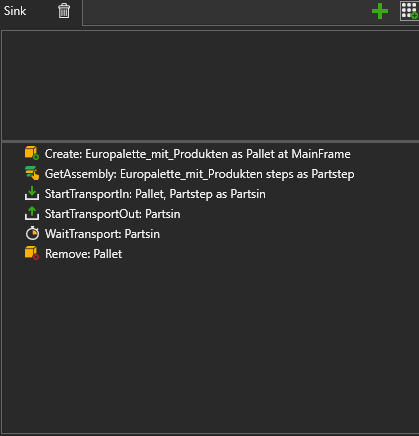The width and height of the screenshot is (419, 436).
Task: Select the WaitTransport: Partsin statement
Action: point(102,234)
